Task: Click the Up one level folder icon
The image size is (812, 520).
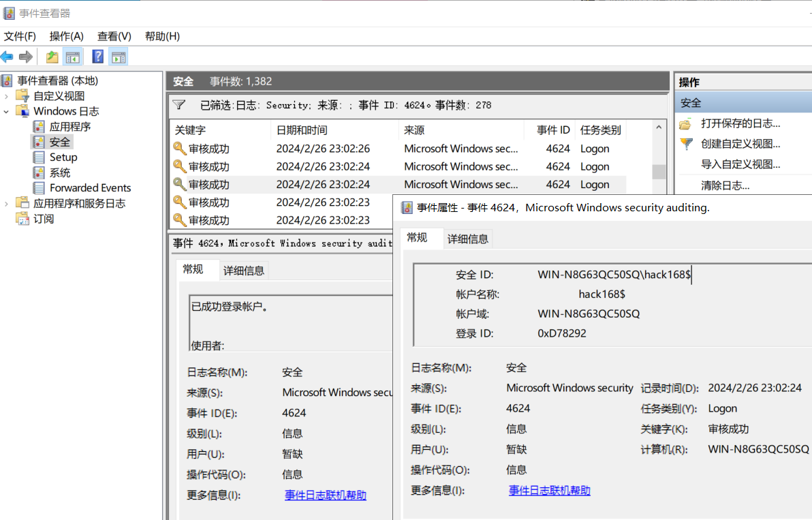Action: (x=52, y=57)
